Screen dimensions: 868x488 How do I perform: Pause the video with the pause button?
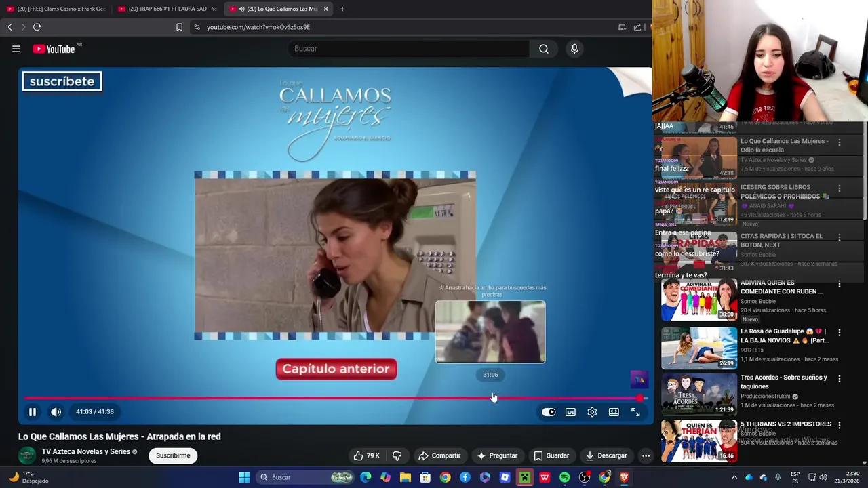pyautogui.click(x=32, y=412)
